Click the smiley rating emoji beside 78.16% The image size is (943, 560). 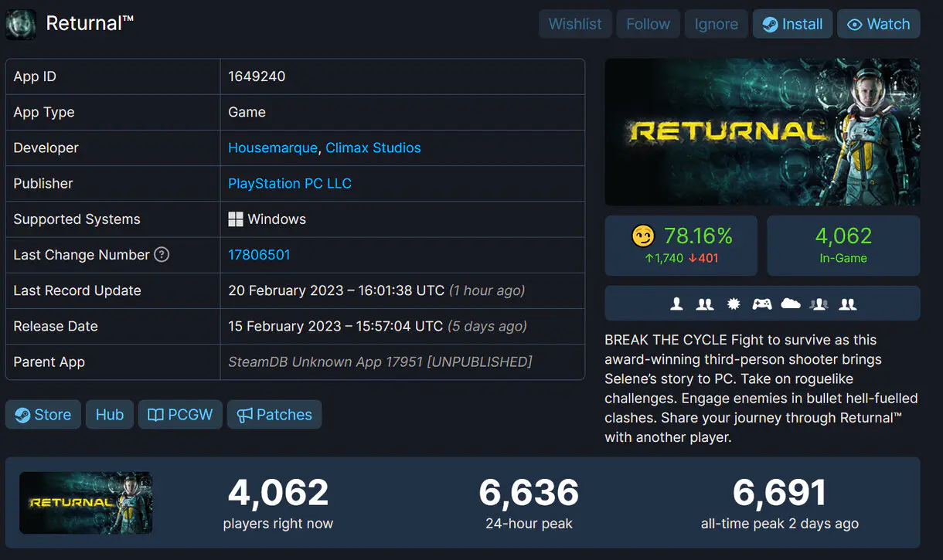[643, 236]
